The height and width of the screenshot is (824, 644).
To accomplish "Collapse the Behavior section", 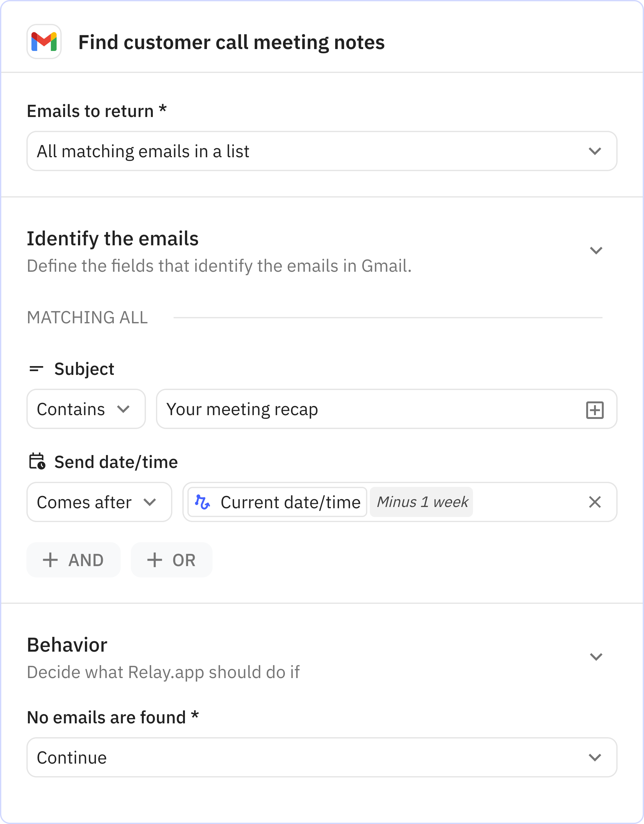I will point(596,657).
